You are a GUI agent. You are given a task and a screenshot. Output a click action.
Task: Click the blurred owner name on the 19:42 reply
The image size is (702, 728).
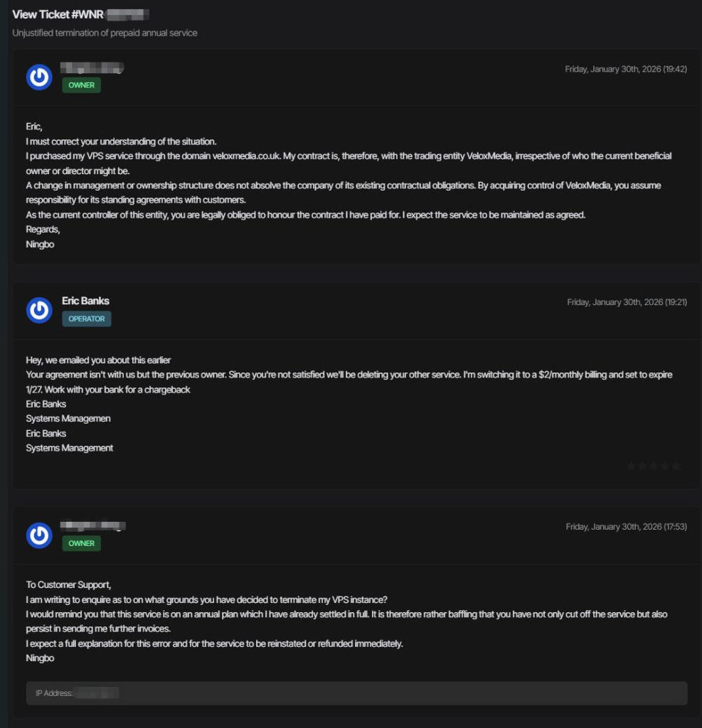tap(92, 68)
